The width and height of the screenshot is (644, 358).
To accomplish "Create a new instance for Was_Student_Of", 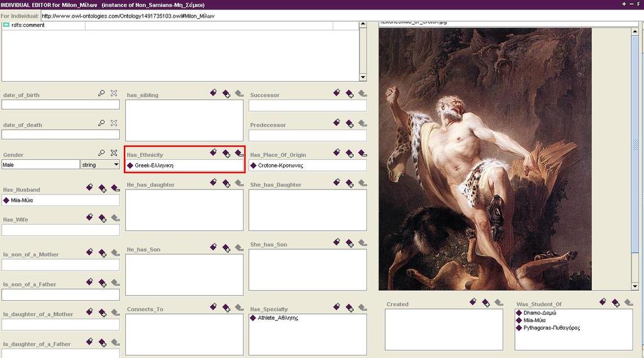I will pyautogui.click(x=602, y=302).
